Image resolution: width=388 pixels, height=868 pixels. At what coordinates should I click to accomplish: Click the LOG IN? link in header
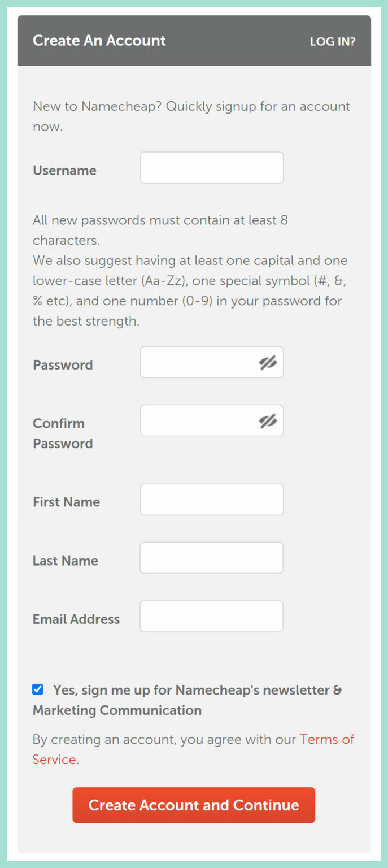332,41
